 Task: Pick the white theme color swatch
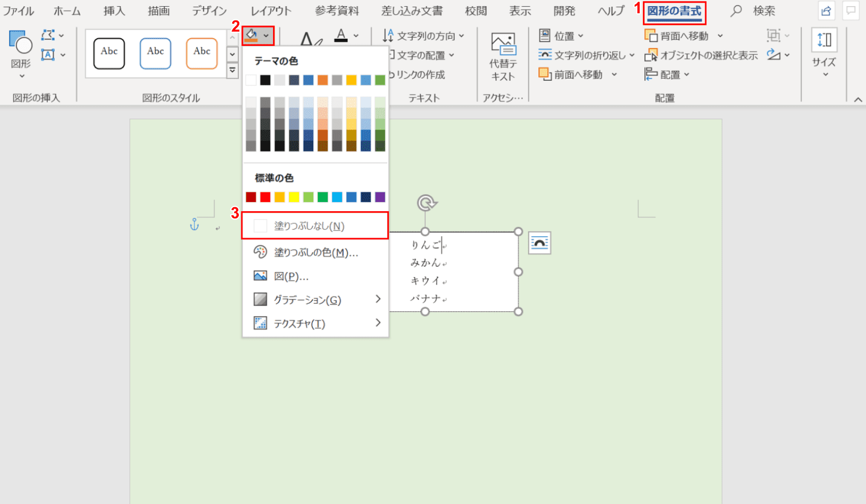[x=251, y=80]
